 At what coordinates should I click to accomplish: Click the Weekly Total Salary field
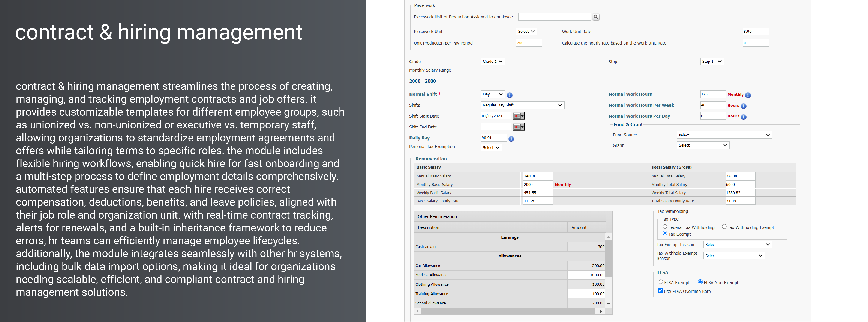pyautogui.click(x=740, y=193)
